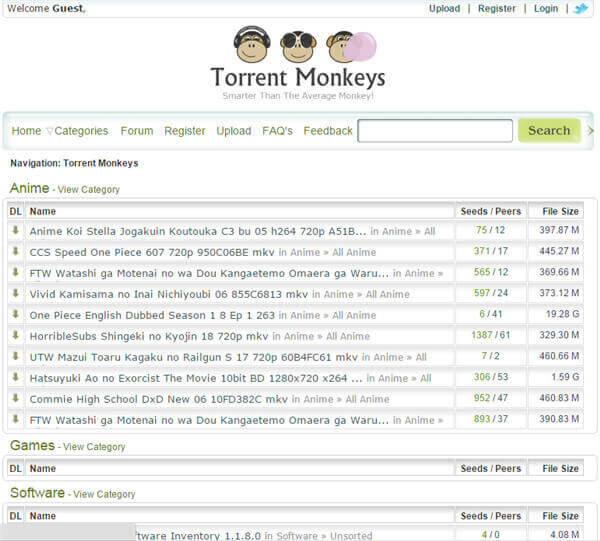Click the 1387 / 61 seeds value
The width and height of the screenshot is (600, 541).
coord(491,335)
